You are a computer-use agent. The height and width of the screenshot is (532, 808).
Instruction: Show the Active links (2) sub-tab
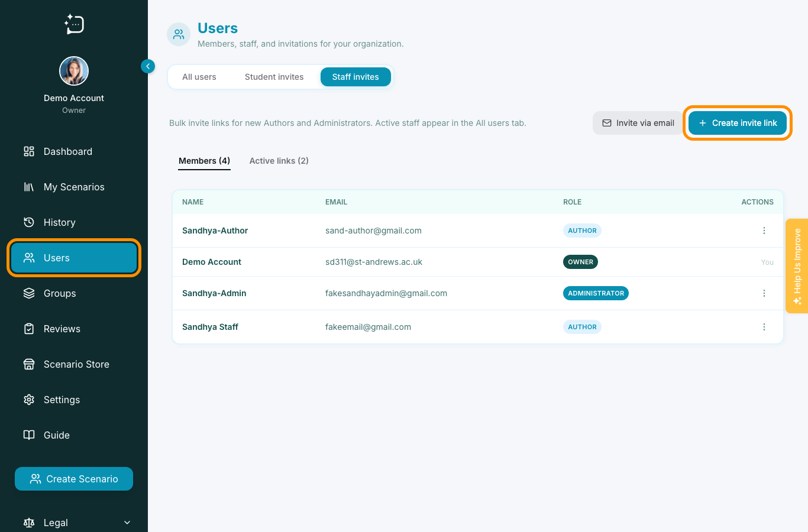(x=279, y=161)
